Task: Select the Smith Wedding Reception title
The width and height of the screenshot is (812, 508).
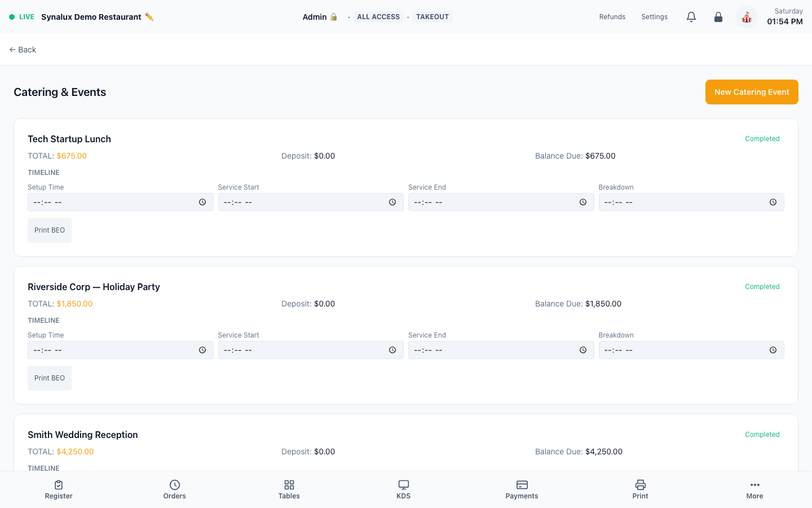Action: click(83, 435)
